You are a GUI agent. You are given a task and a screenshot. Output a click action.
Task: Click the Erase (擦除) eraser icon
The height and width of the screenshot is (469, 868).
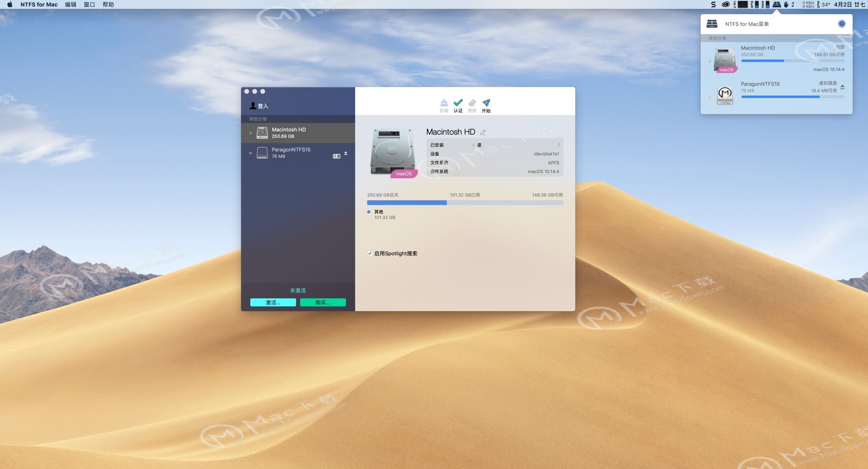point(472,103)
